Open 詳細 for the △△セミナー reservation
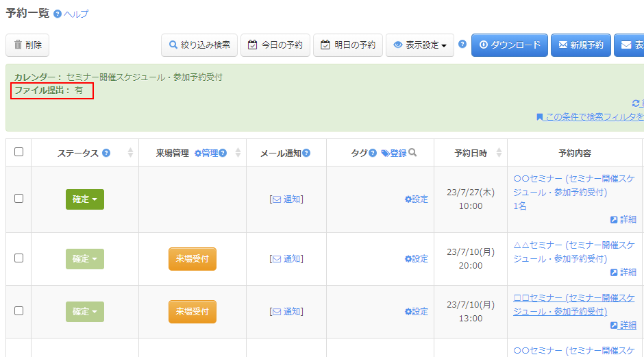This screenshot has width=644, height=357. (623, 272)
